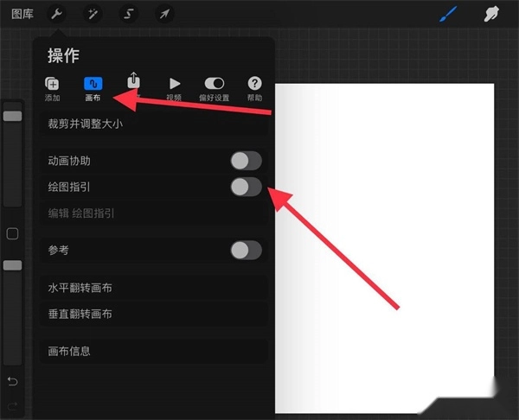Select the Selection S-shaped tool

129,14
